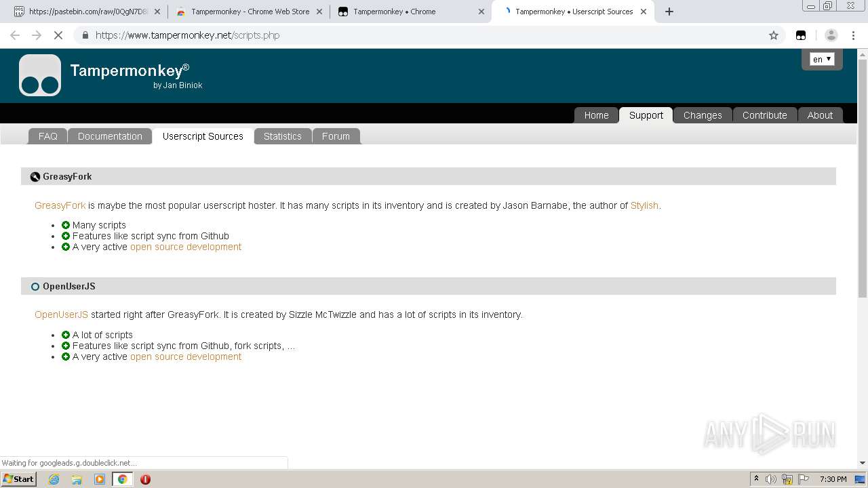Screen dimensions: 868x488
Task: Open the Chrome profile avatar icon
Action: tap(831, 35)
